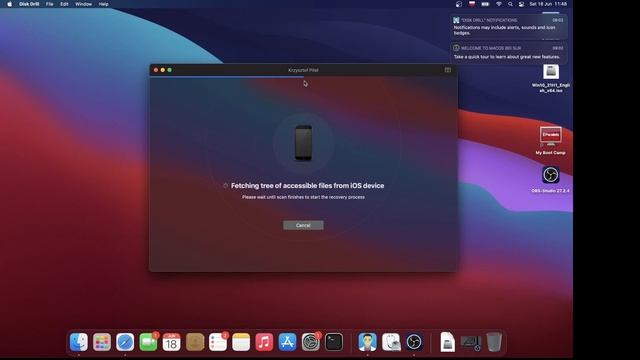The height and width of the screenshot is (360, 640).
Task: Click the Spotlight search icon in the menu bar
Action: click(510, 4)
